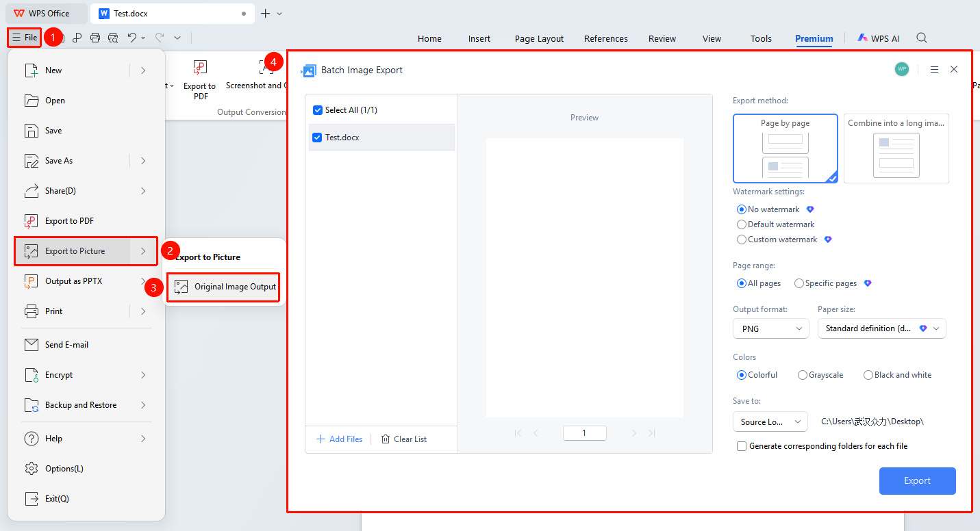Open the search magnifier in ribbon
Screen dimensions: 980x531
(922, 38)
